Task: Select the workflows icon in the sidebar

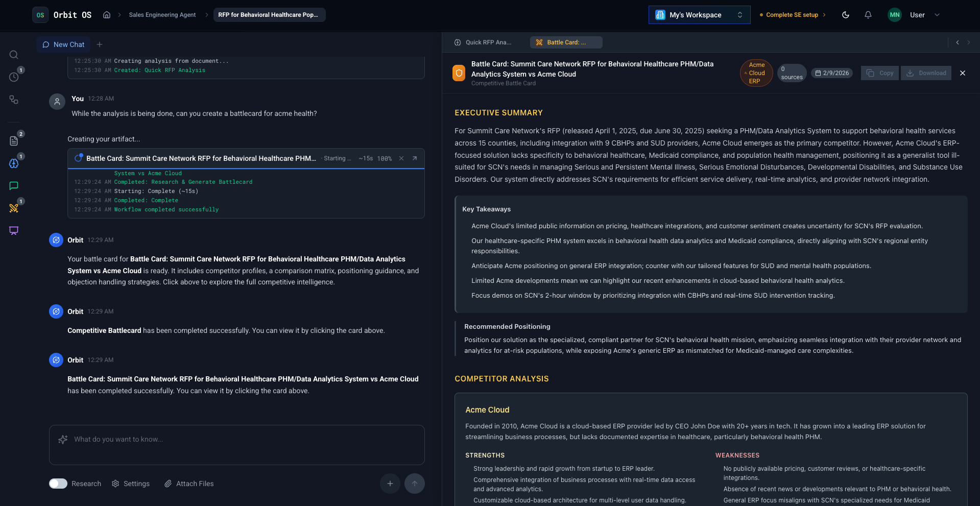Action: click(x=14, y=100)
